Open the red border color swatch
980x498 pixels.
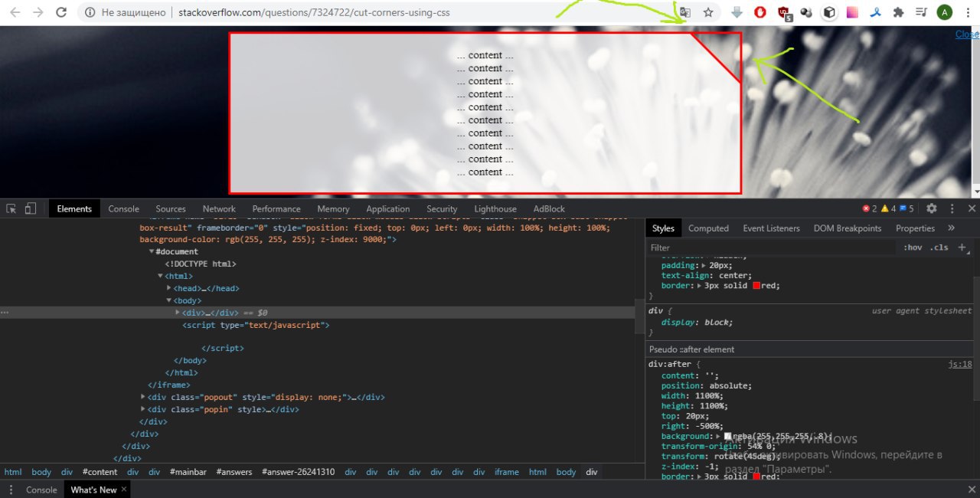[x=756, y=286]
